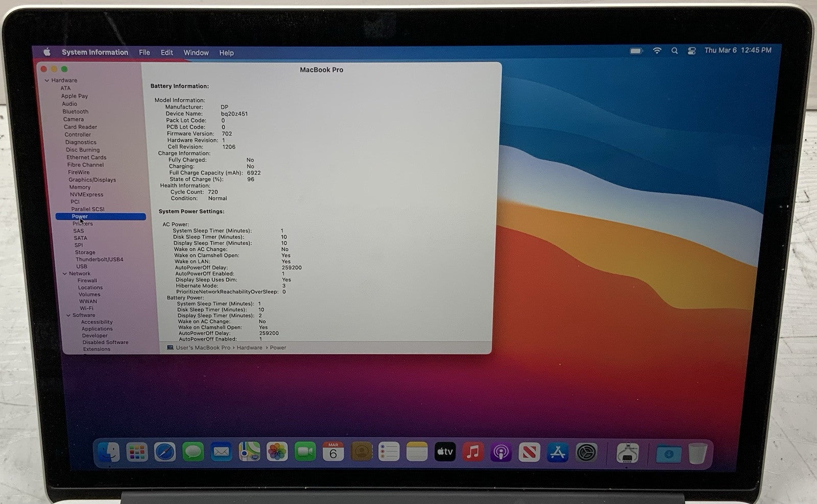The image size is (817, 504).
Task: Select Thunderbolt/USB4 in sidebar
Action: pyautogui.click(x=100, y=259)
